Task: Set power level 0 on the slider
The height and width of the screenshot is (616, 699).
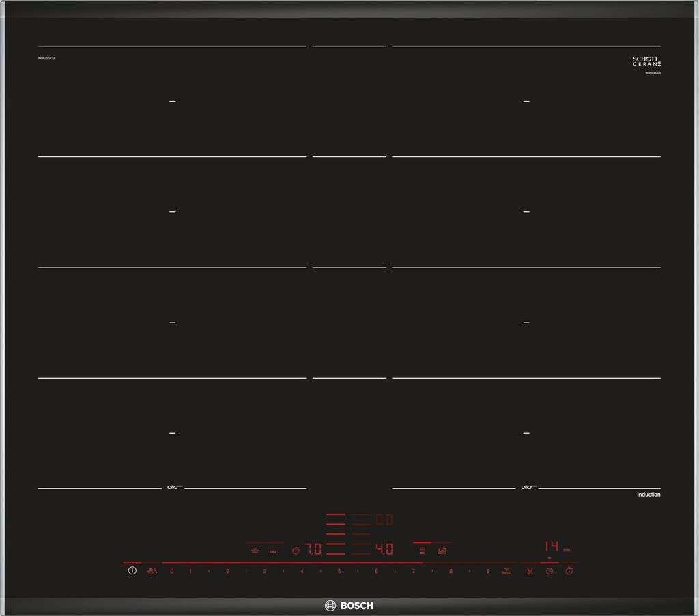Action: coord(171,571)
